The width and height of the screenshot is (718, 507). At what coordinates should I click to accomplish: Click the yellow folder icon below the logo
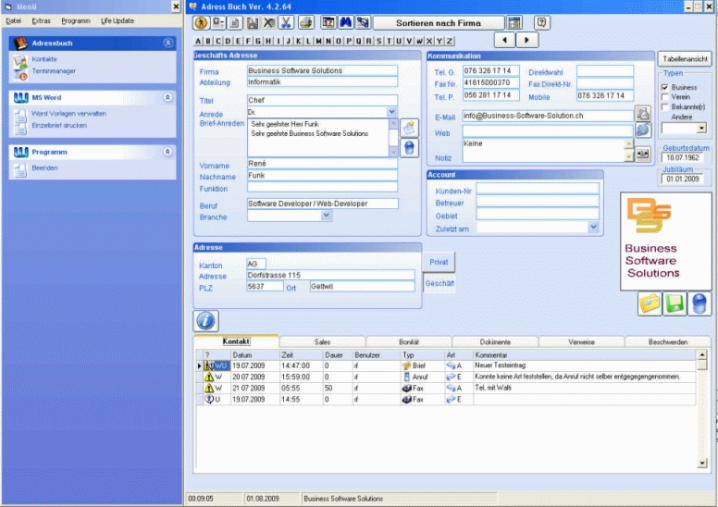650,302
